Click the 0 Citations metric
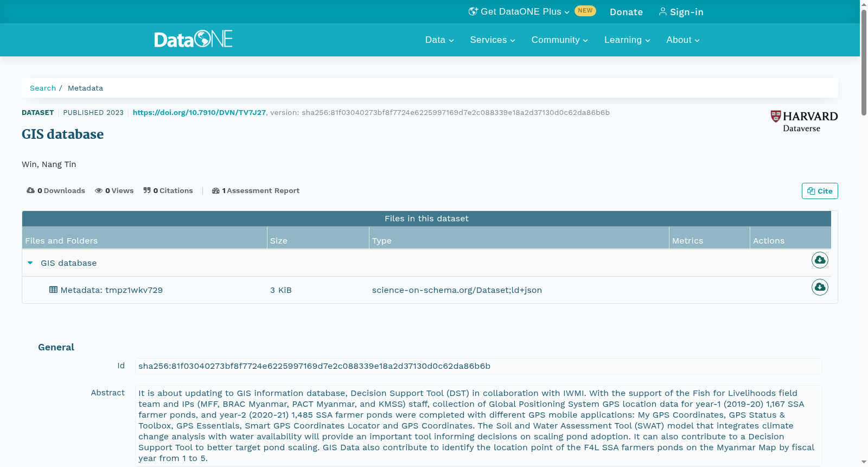The width and height of the screenshot is (868, 467). click(x=168, y=190)
